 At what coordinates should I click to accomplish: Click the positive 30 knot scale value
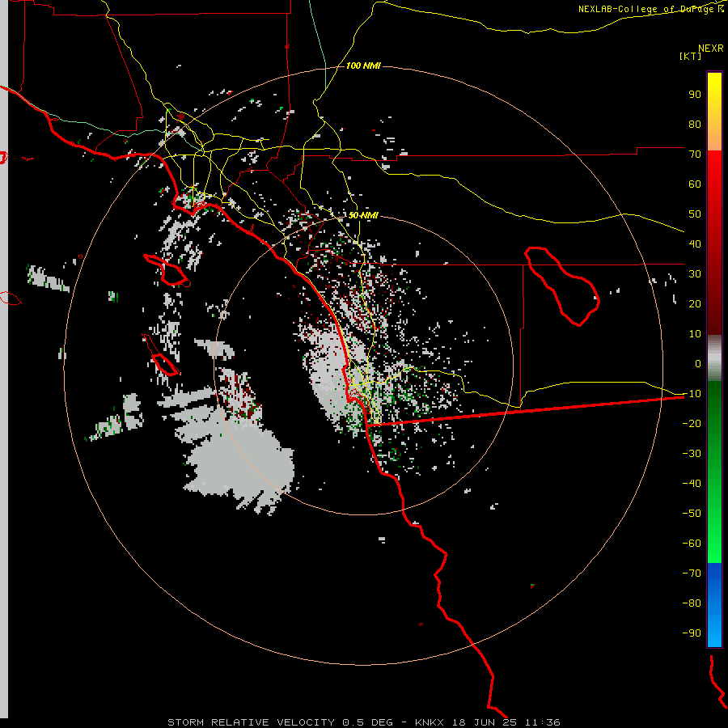(x=695, y=274)
